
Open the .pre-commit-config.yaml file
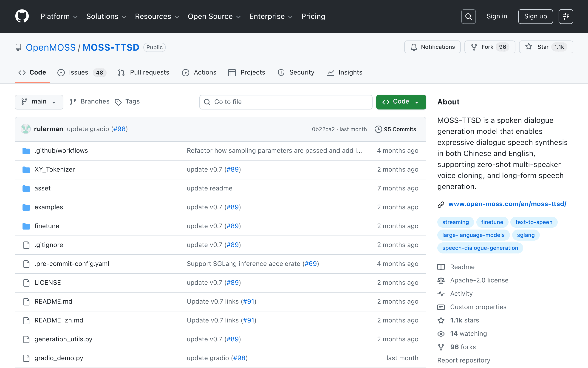pyautogui.click(x=72, y=264)
